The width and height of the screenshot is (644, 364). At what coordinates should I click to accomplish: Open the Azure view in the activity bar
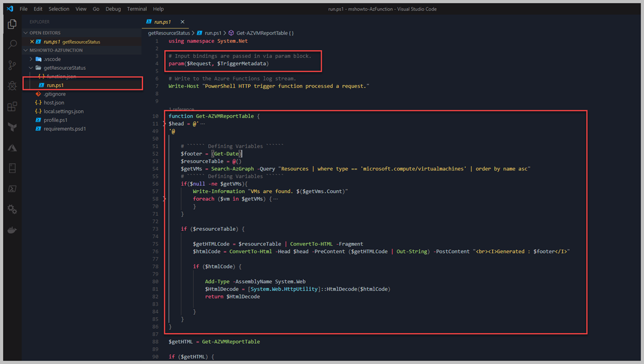pos(12,148)
